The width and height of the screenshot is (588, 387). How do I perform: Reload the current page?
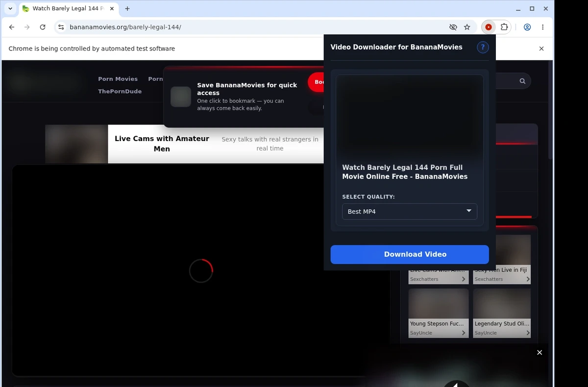point(43,27)
